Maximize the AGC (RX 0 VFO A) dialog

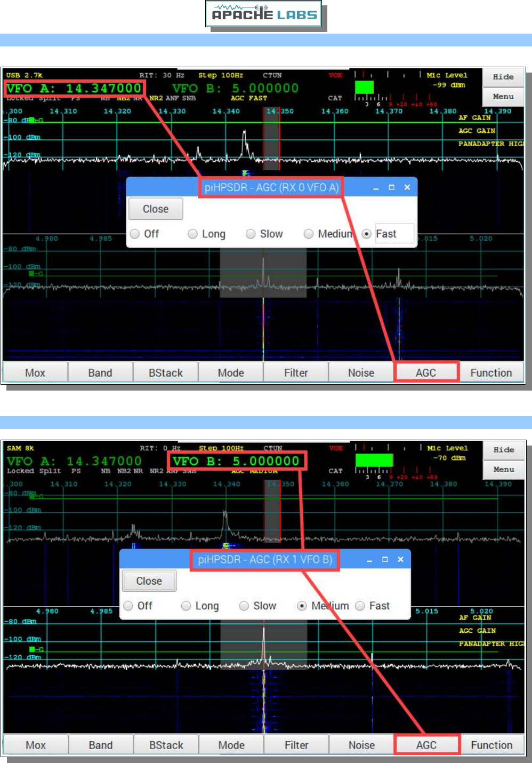tap(391, 187)
